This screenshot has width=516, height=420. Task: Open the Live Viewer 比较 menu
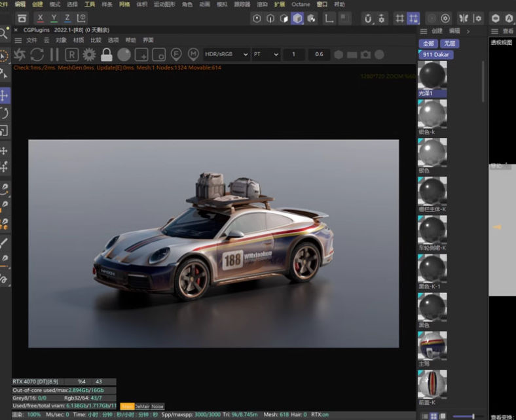96,41
